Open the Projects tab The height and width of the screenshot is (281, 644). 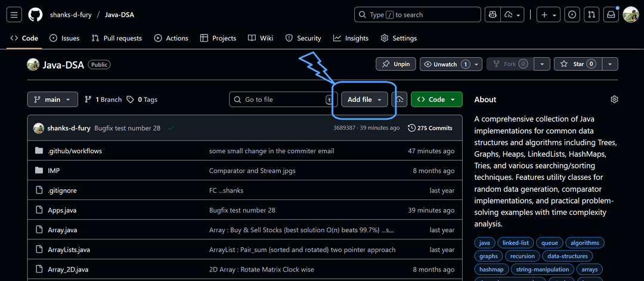[x=218, y=38]
